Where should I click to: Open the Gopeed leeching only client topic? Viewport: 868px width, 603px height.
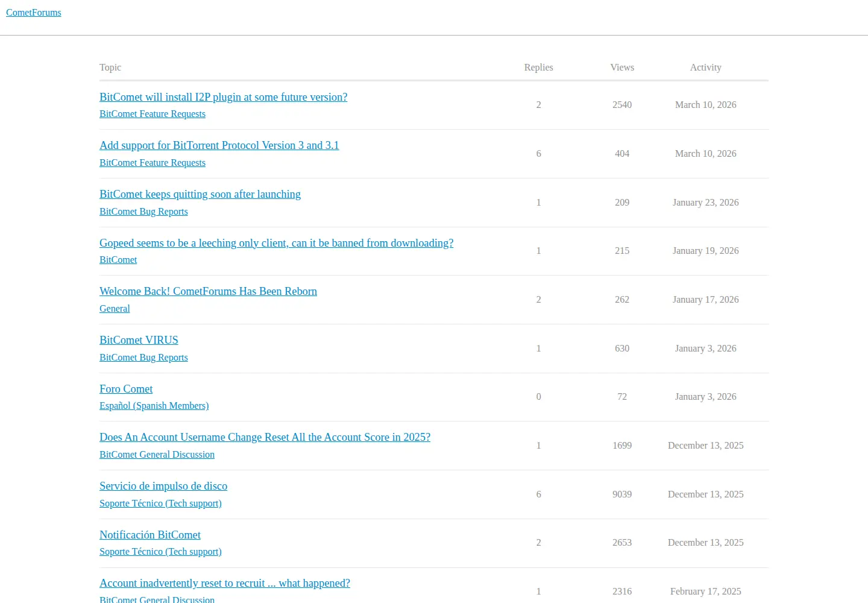(x=277, y=243)
